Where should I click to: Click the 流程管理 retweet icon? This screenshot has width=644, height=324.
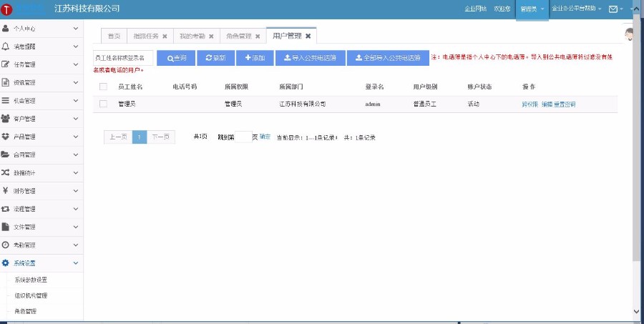(5, 209)
